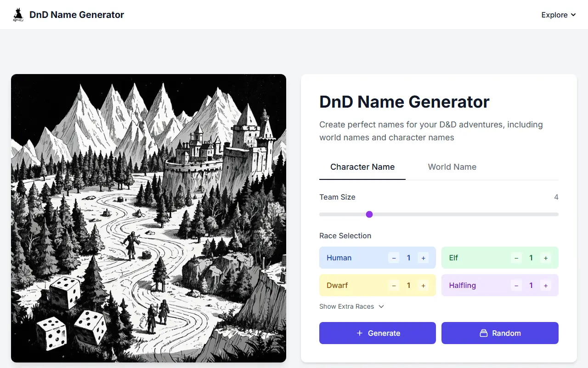Click the Dwarf race label
Viewport: 588px width, 368px height.
point(337,285)
